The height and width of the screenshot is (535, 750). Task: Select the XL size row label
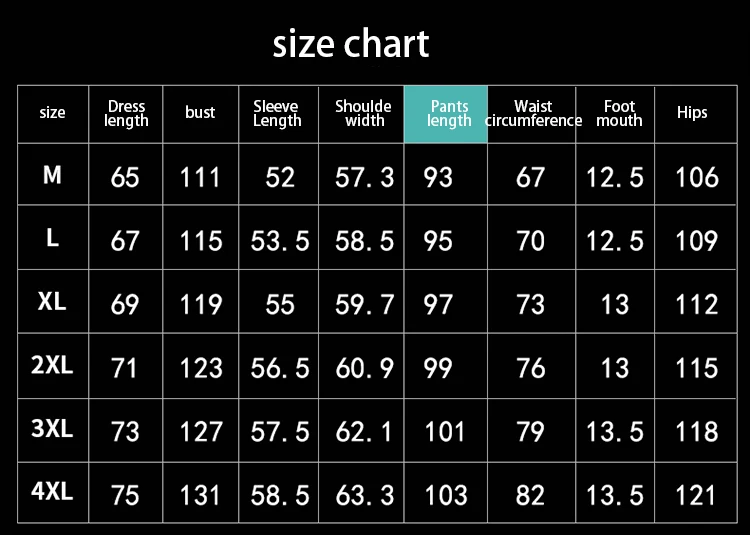pyautogui.click(x=52, y=301)
